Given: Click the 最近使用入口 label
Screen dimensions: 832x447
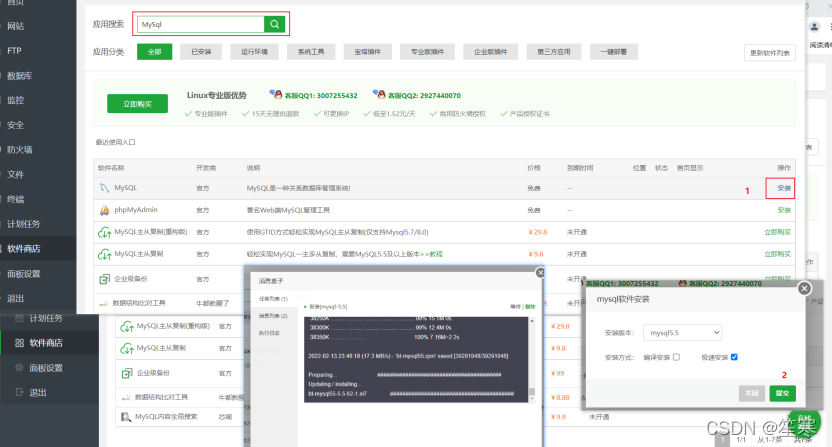Looking at the screenshot, I should pyautogui.click(x=116, y=142).
